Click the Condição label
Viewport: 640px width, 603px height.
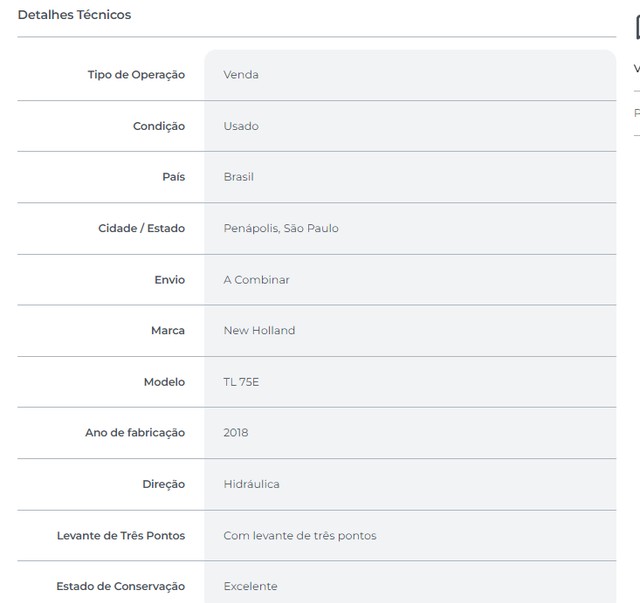(159, 126)
